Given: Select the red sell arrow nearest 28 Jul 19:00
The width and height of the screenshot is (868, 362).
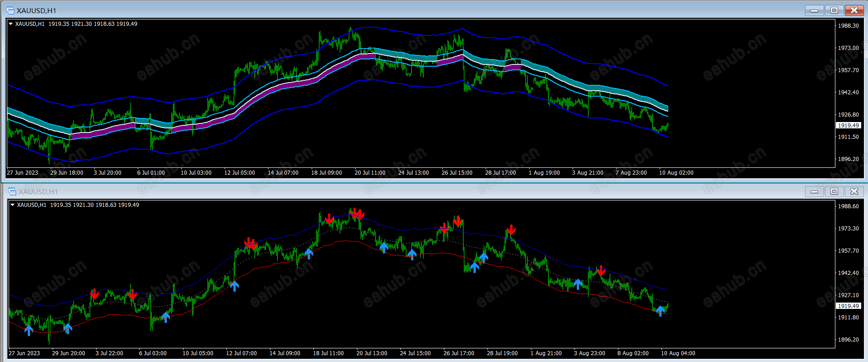Looking at the screenshot, I should (x=511, y=230).
